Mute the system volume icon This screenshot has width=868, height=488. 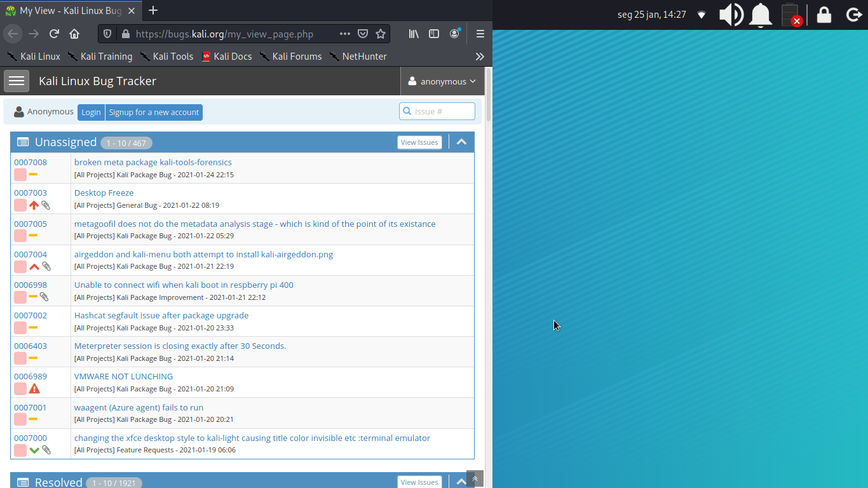click(x=731, y=15)
